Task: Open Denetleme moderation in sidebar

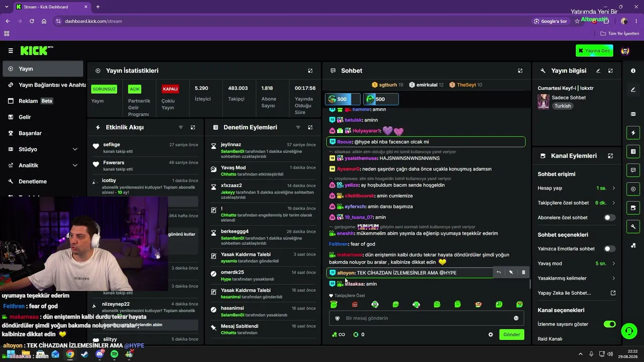Action: click(x=43, y=182)
